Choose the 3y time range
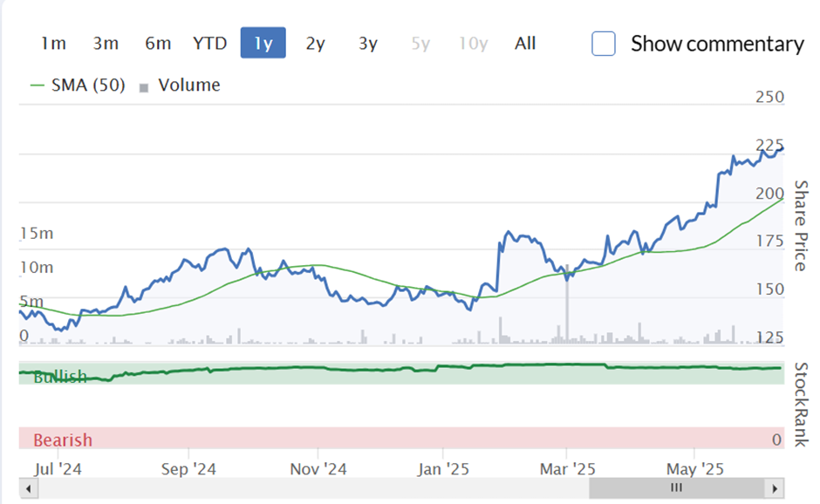The width and height of the screenshot is (820, 504). [x=367, y=44]
